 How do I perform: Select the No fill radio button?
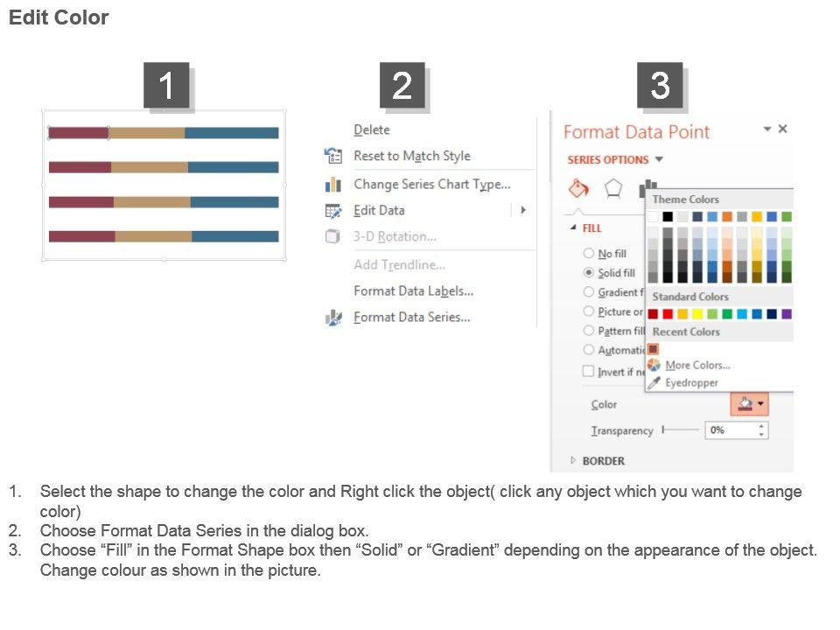click(x=589, y=254)
